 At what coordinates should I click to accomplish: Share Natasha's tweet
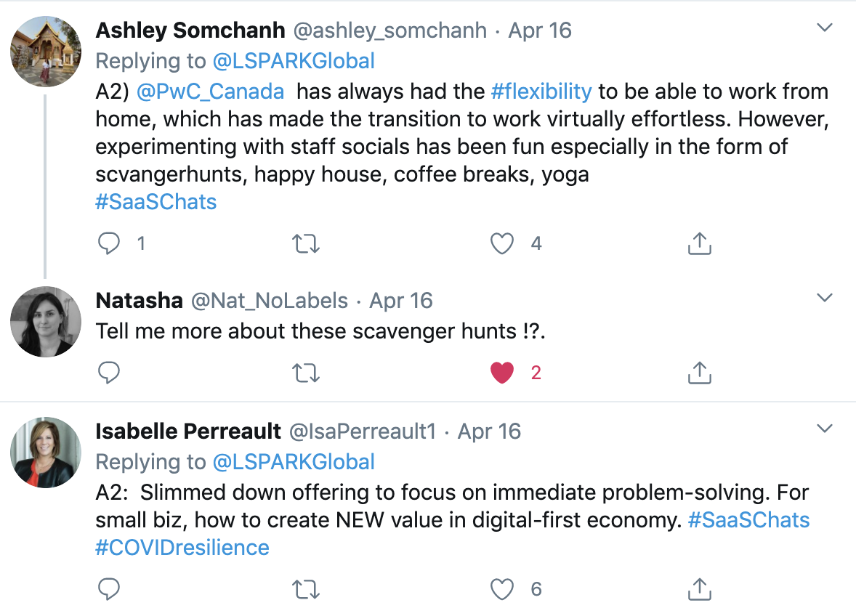tap(699, 373)
